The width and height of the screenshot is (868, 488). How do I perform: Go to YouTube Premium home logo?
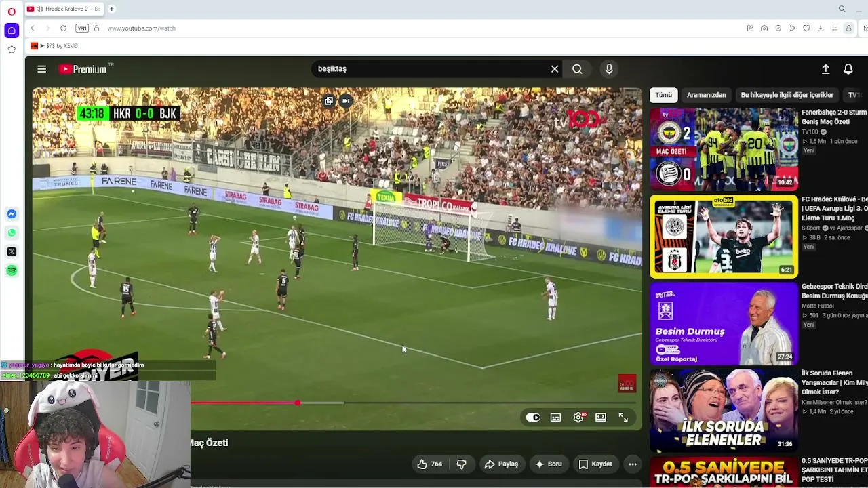coord(83,69)
